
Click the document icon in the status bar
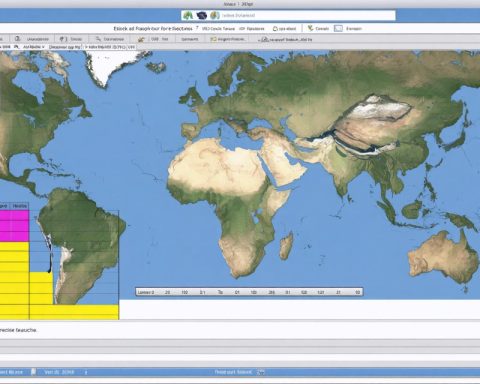point(33,372)
